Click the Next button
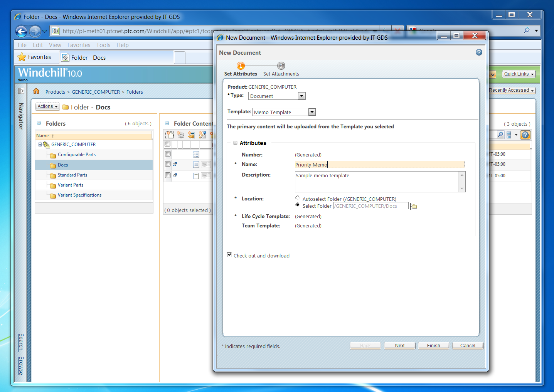 pyautogui.click(x=399, y=345)
